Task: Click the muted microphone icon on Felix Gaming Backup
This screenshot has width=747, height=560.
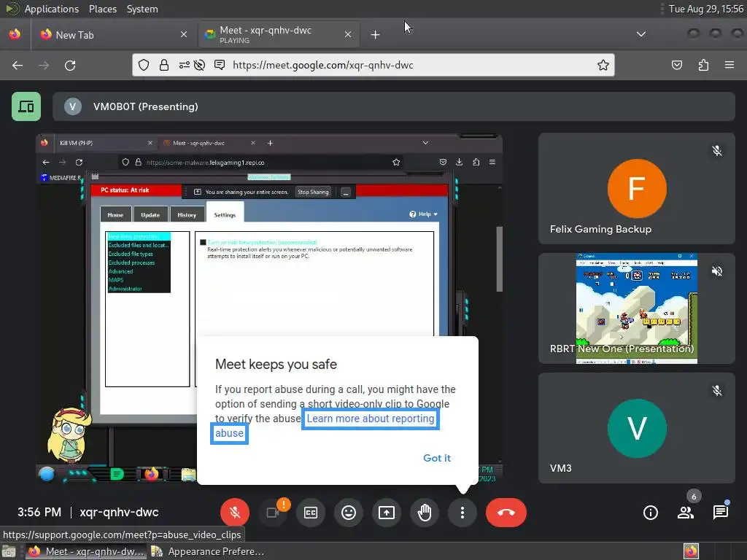Action: tap(716, 151)
